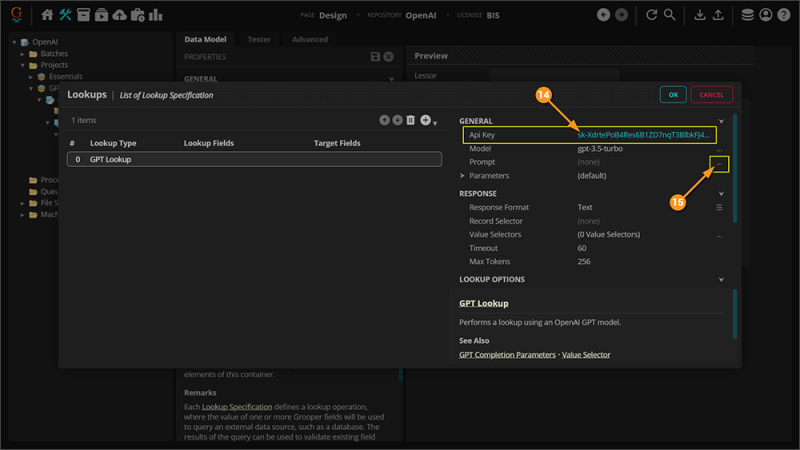Screen dimensions: 800x450
Task: Collapse the RESPONSE section
Action: click(x=721, y=194)
